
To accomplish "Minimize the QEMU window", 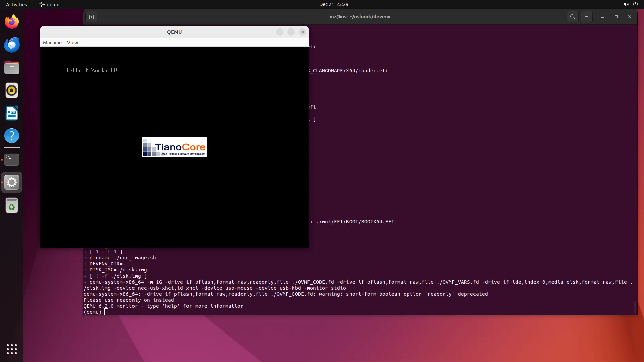I will 280,32.
